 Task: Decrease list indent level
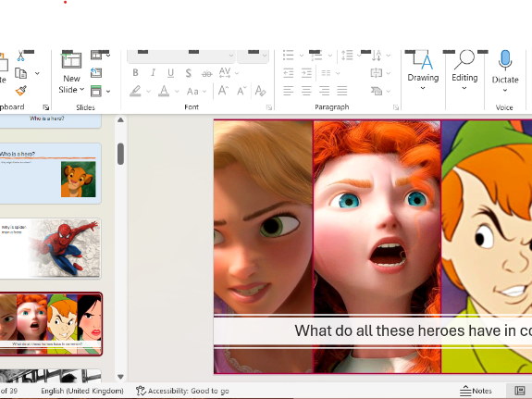point(289,72)
